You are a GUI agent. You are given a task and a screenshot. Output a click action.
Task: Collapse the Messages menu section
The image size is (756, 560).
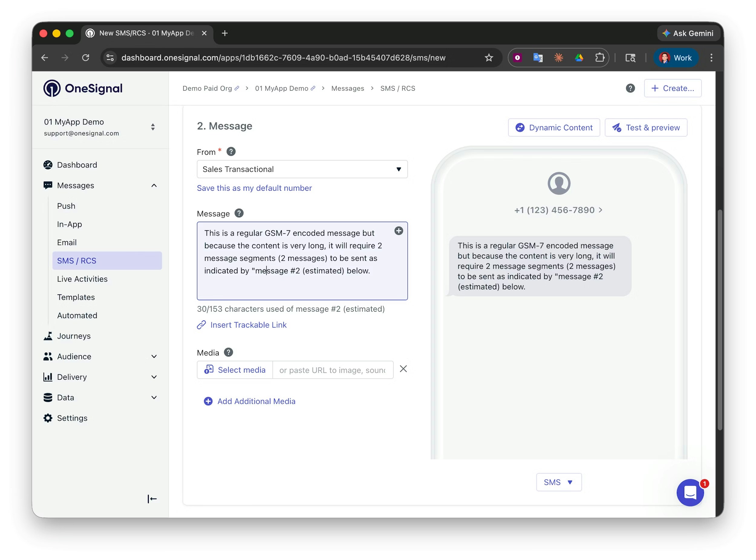(x=154, y=186)
